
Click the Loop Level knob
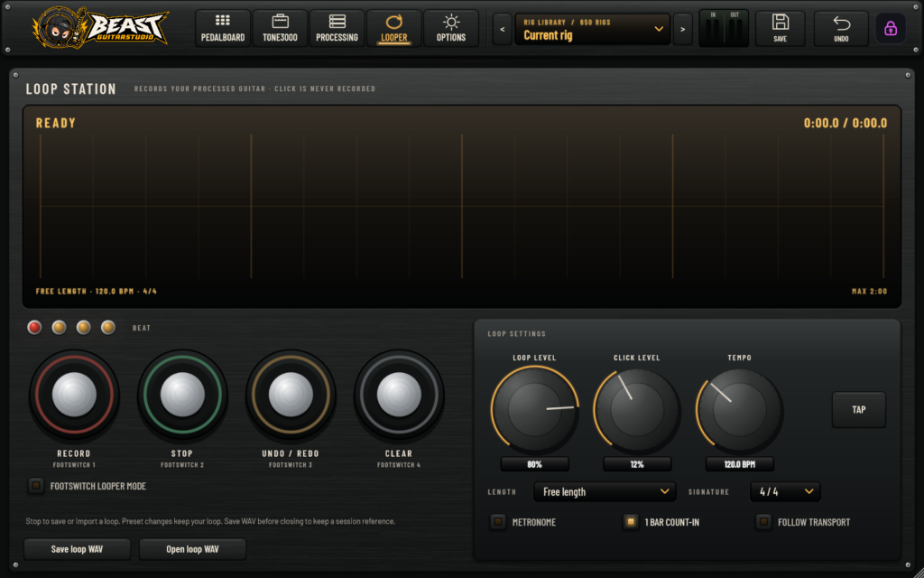click(x=534, y=409)
